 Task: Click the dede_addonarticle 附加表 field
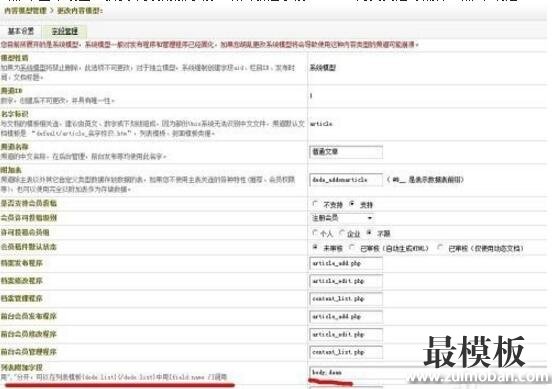tap(346, 180)
